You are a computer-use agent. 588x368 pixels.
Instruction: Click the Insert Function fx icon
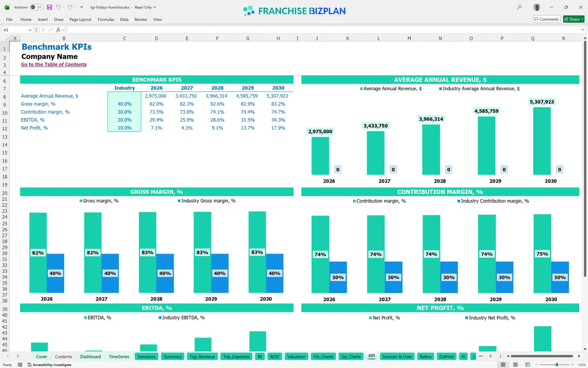pos(58,30)
